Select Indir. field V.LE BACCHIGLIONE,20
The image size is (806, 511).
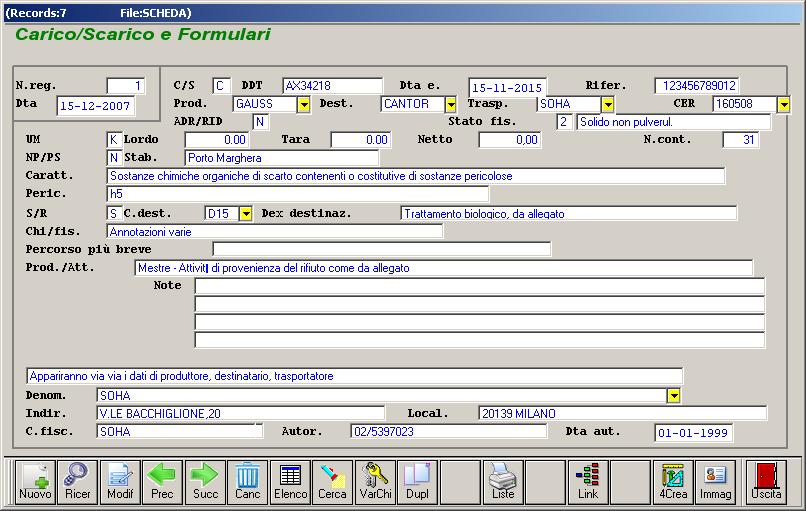(241, 413)
